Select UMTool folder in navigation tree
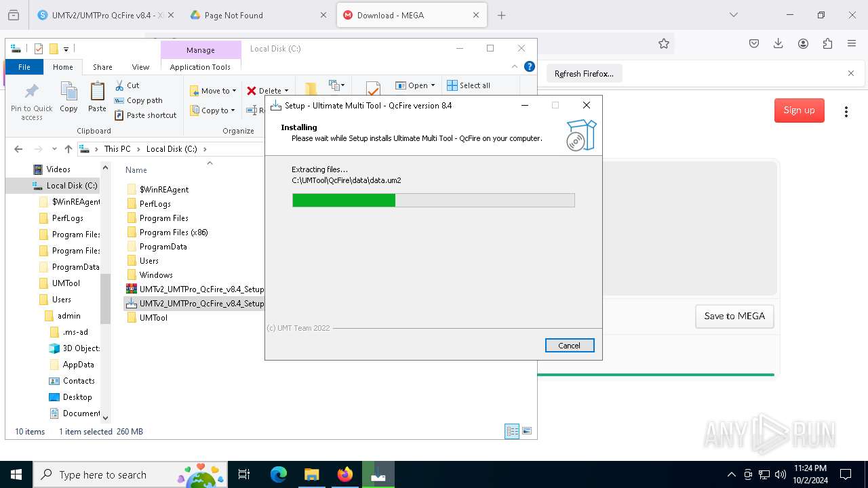The height and width of the screenshot is (488, 868). 66,283
